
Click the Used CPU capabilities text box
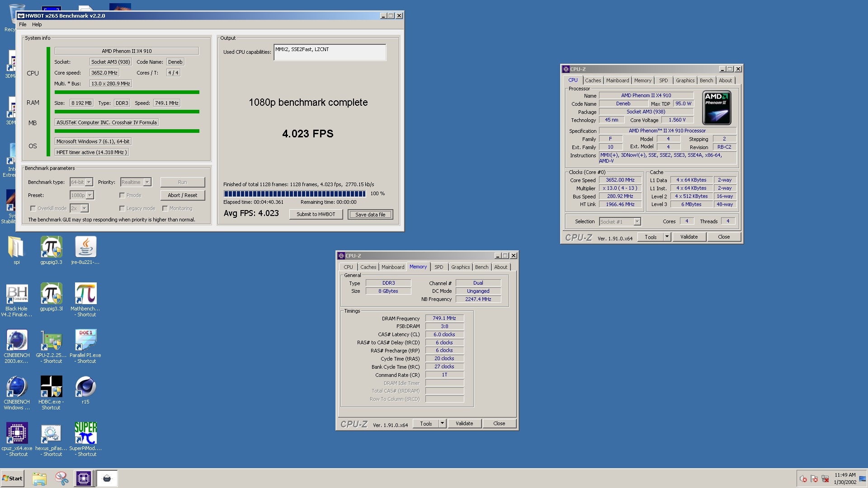(330, 52)
